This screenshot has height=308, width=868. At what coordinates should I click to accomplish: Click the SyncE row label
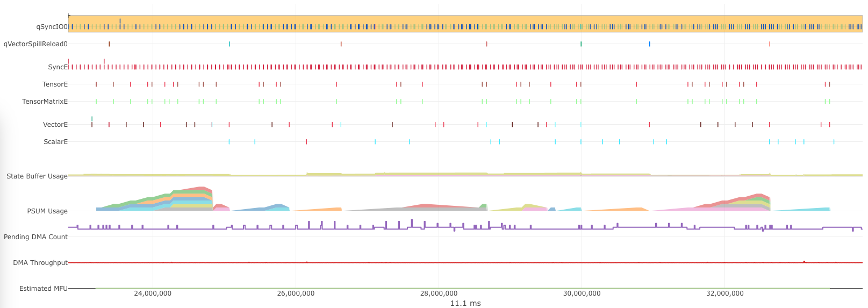point(58,67)
